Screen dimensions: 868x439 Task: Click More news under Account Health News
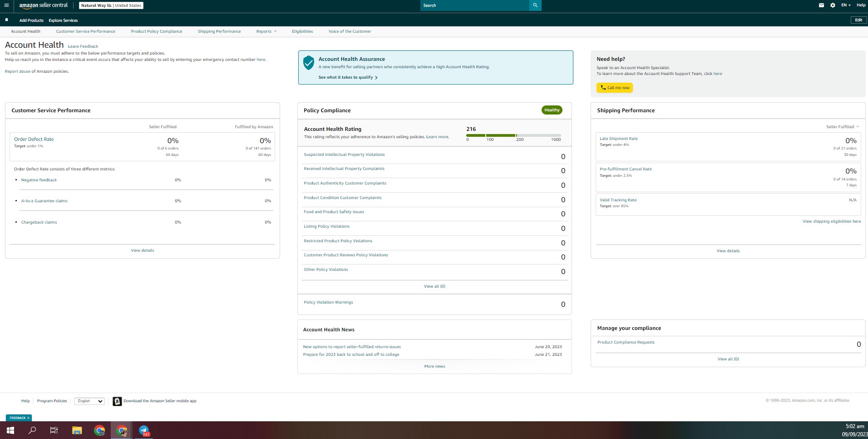434,366
